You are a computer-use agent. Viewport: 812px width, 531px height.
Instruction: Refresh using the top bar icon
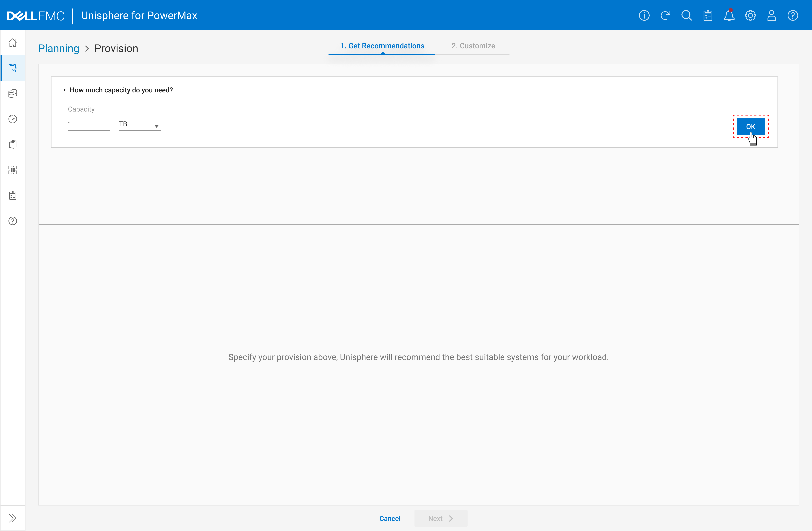(x=665, y=16)
